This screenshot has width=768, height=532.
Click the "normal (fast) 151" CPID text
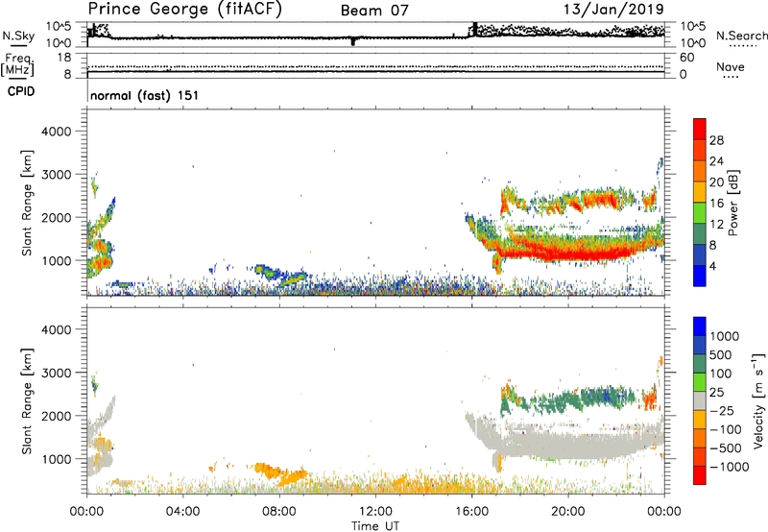click(x=145, y=95)
